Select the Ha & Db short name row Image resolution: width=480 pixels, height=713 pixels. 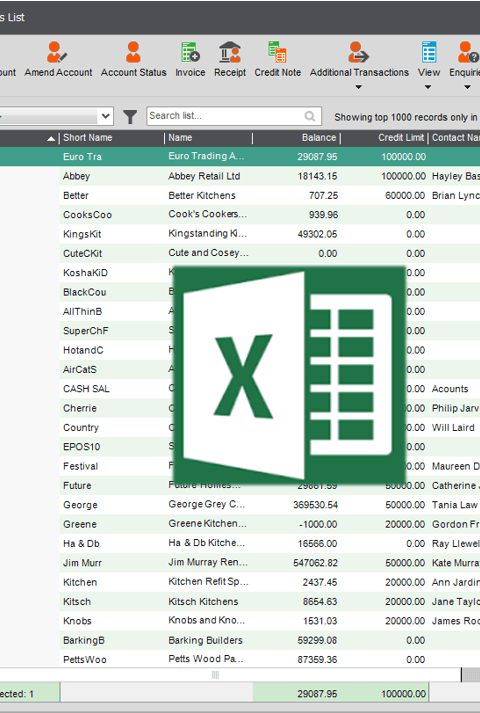tap(81, 543)
